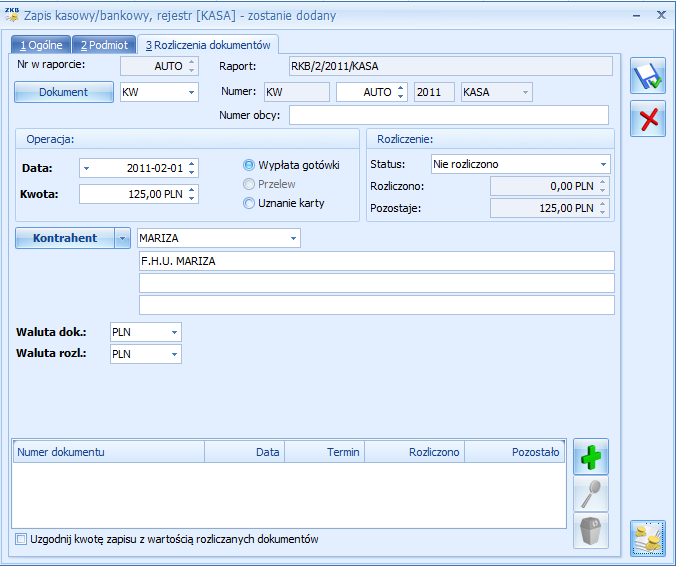Select Przelew radio option
The width and height of the screenshot is (676, 566).
[x=249, y=184]
